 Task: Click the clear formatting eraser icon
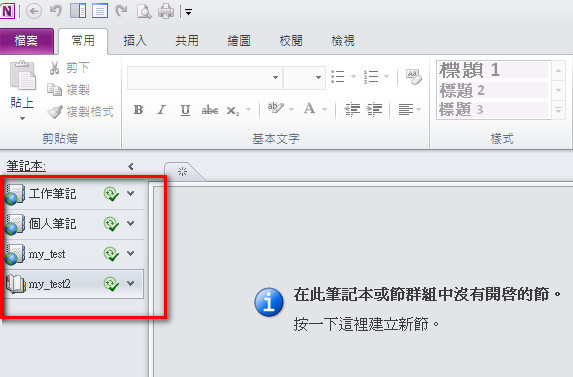coord(414,77)
